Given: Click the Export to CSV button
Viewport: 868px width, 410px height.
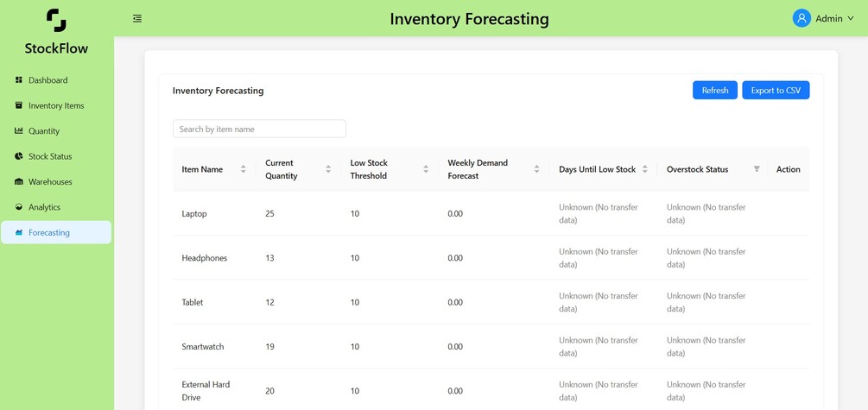Looking at the screenshot, I should click(x=776, y=90).
